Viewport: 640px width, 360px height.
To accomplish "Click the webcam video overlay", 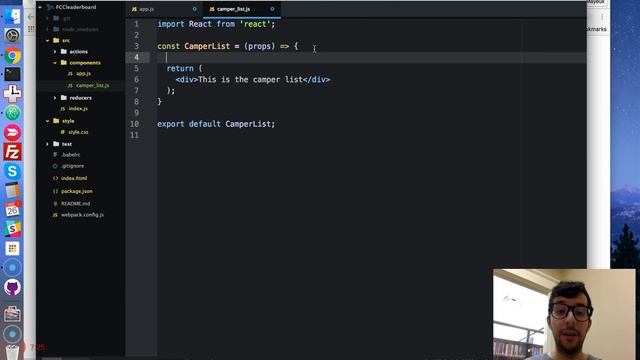I will (564, 314).
